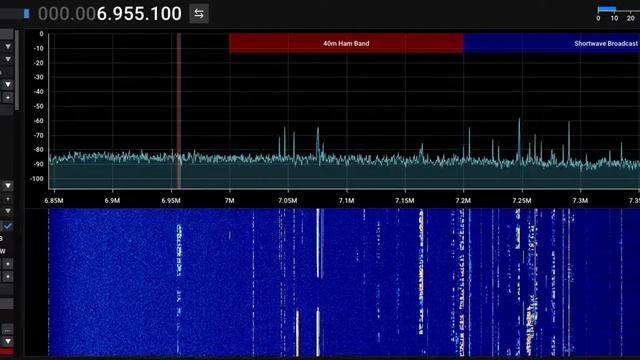Click the -10 dB scale label
This screenshot has width=640, height=360.
point(38,48)
